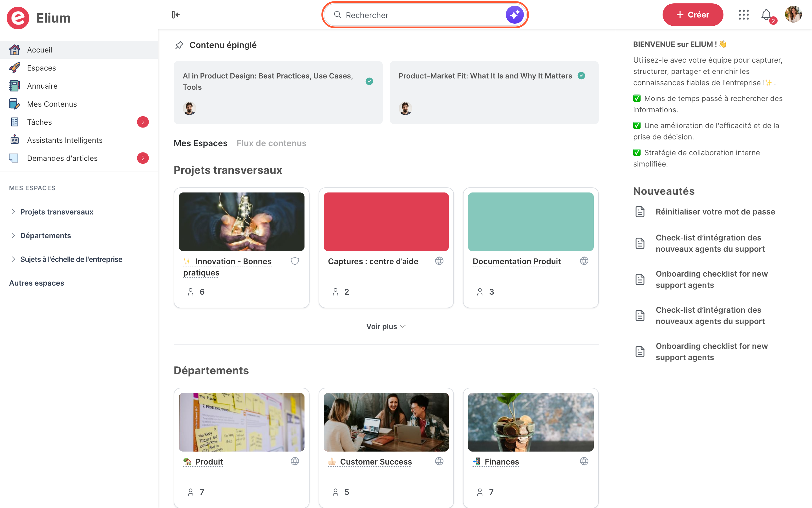The height and width of the screenshot is (508, 812).
Task: Open Mes Contenus from the sidebar
Action: pyautogui.click(x=79, y=104)
